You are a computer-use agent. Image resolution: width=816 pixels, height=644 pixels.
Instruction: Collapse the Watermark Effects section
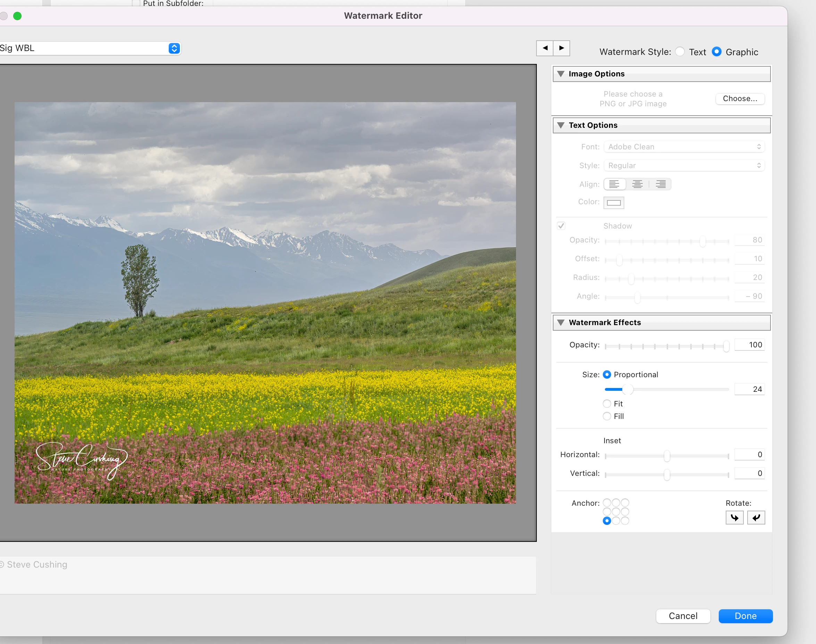[x=561, y=322]
